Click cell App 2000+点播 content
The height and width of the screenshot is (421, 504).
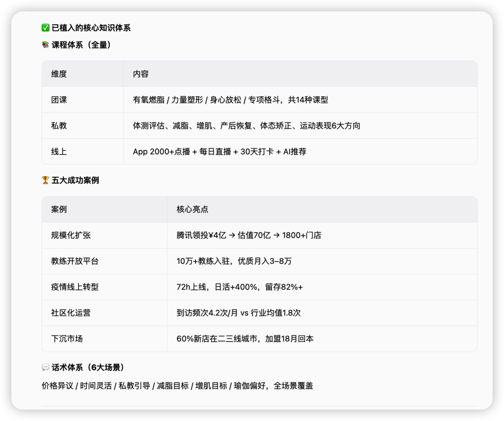(300, 151)
